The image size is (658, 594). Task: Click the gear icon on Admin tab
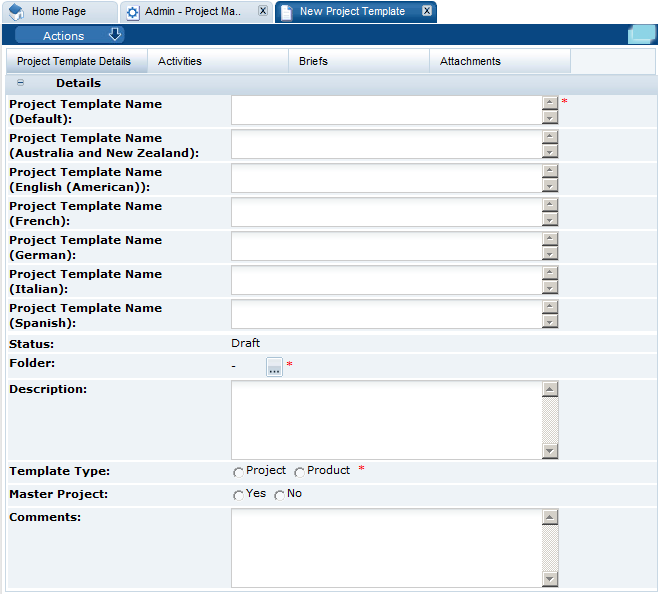133,13
